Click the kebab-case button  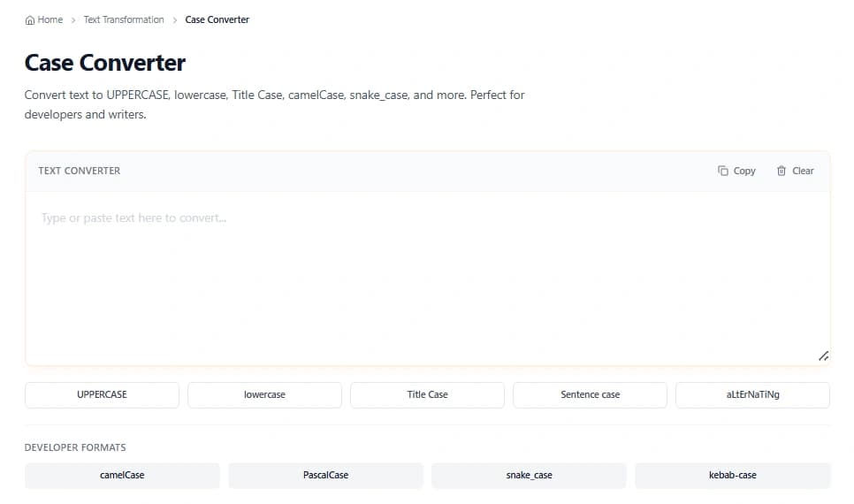coord(732,475)
